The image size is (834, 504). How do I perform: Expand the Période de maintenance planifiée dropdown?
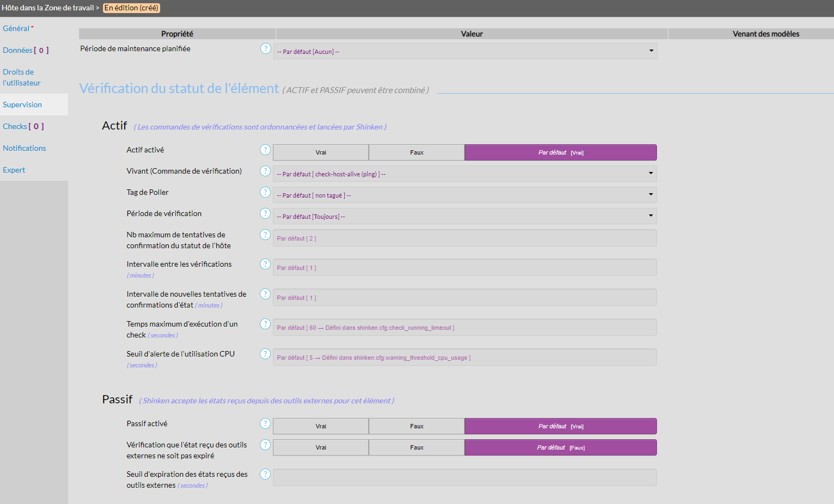point(465,52)
